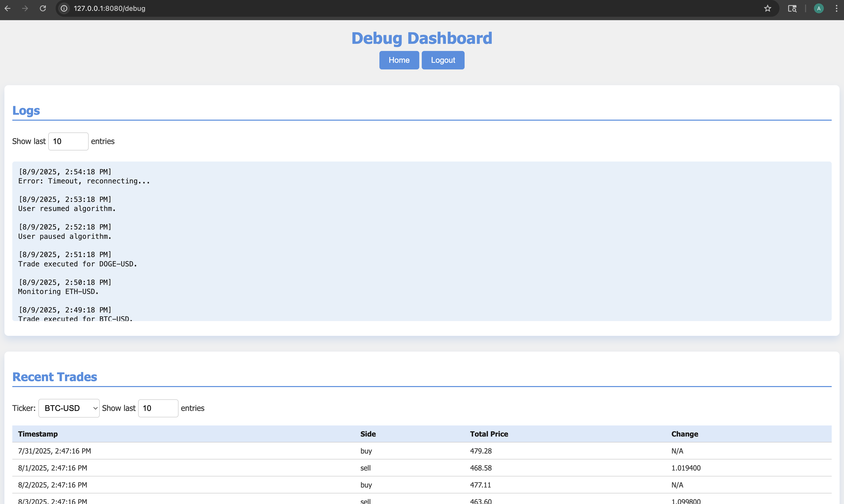Click the Timestamp column header
844x504 pixels.
(x=38, y=434)
